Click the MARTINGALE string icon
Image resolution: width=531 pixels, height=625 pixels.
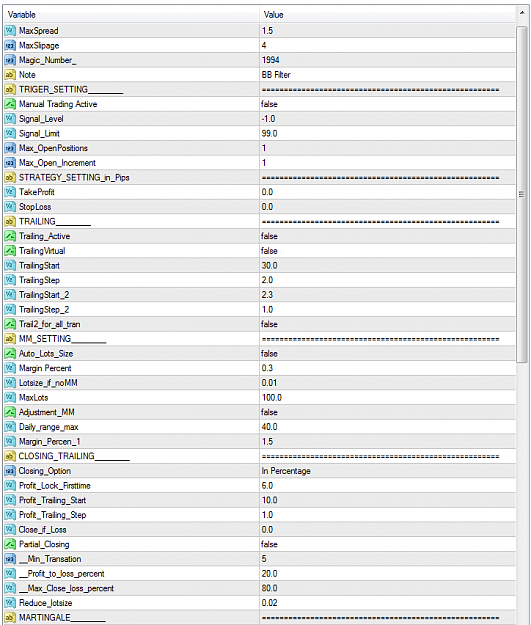point(10,618)
